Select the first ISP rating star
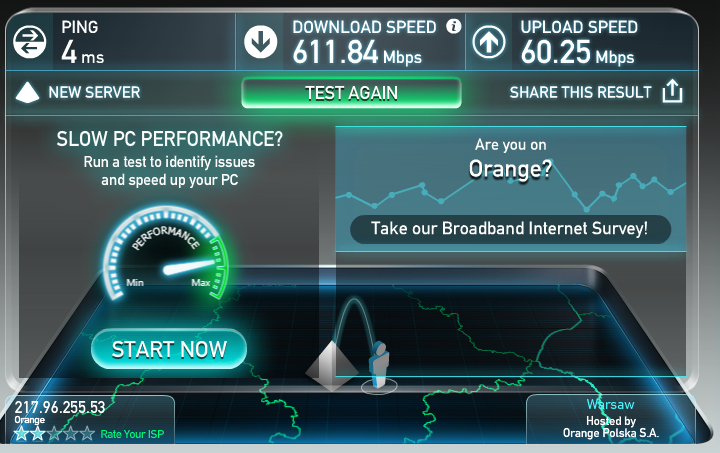 point(21,433)
